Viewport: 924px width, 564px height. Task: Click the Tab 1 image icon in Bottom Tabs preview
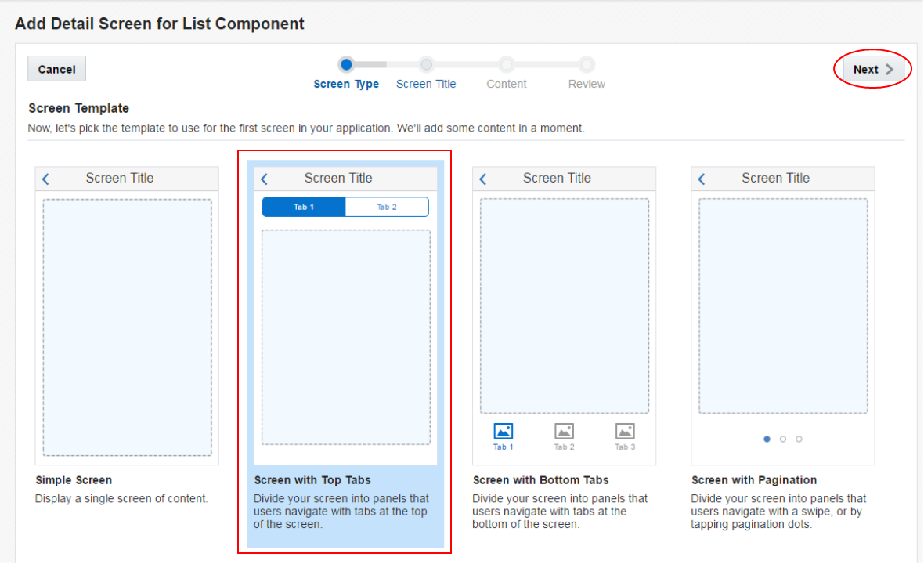tap(504, 432)
